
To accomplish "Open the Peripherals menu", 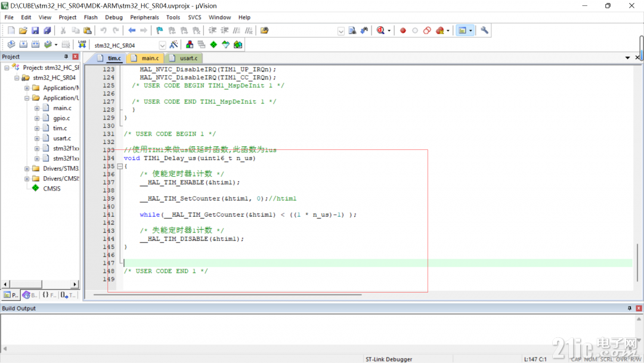I will click(144, 17).
